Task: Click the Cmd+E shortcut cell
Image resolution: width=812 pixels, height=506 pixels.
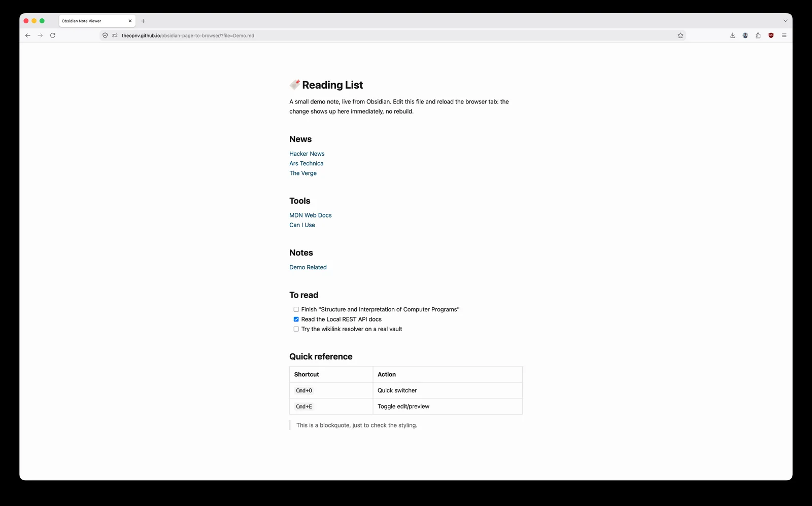Action: (x=331, y=407)
